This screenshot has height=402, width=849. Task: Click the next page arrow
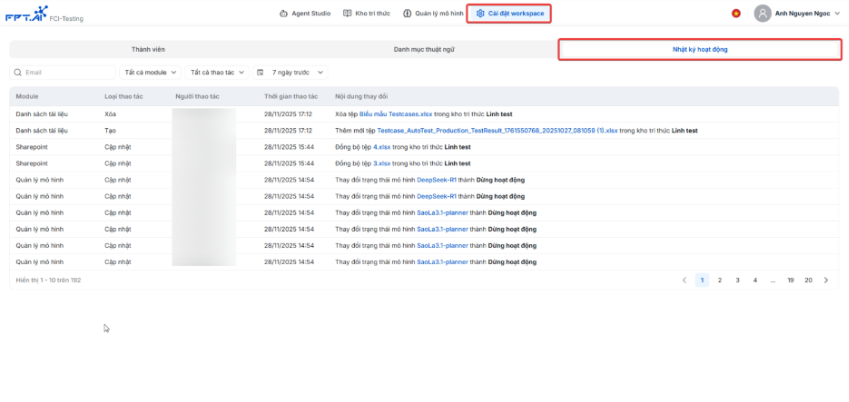point(826,280)
